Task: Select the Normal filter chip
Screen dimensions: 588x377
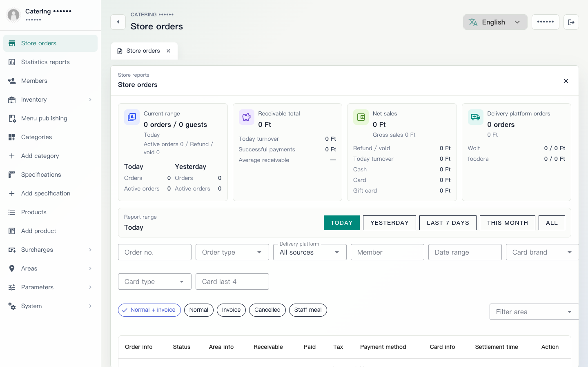Action: coord(199,310)
